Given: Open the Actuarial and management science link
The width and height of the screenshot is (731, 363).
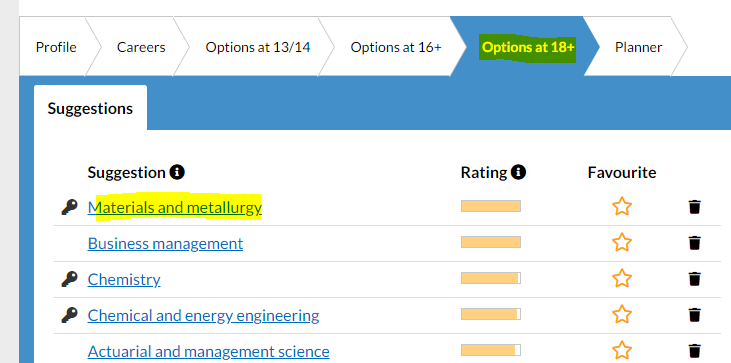Looking at the screenshot, I should [x=208, y=351].
